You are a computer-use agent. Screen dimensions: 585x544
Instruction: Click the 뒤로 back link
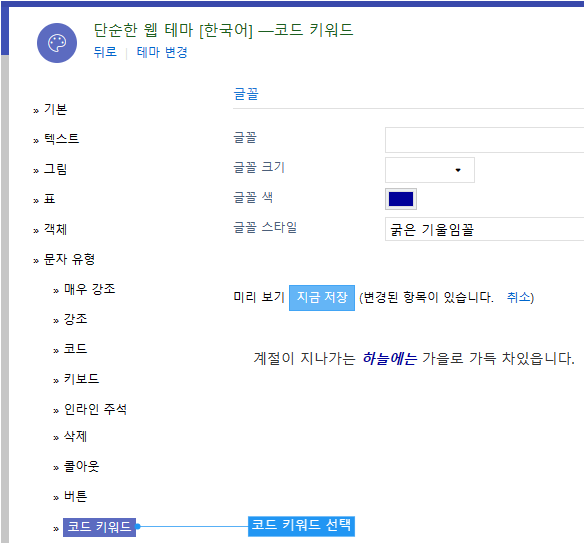click(105, 52)
